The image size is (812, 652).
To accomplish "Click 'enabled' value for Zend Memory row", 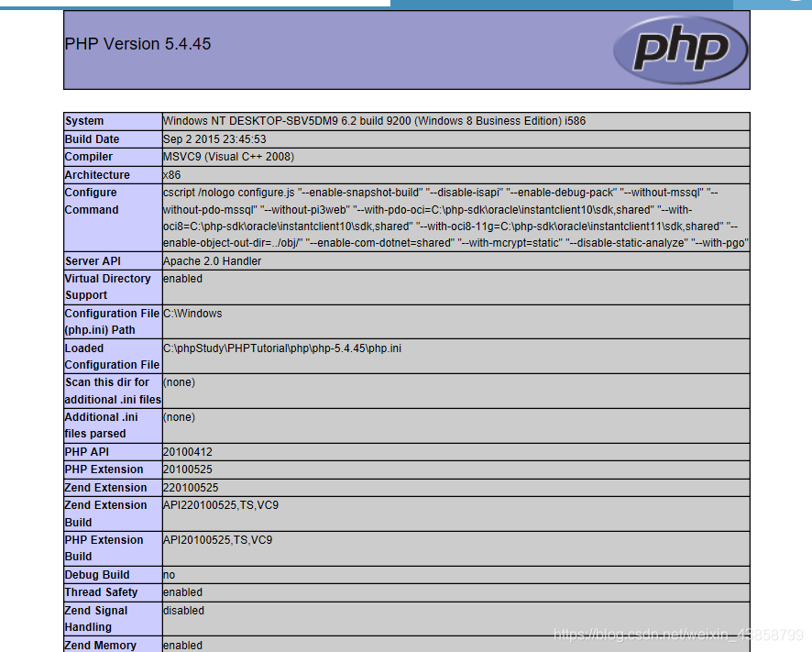I will 182,646.
